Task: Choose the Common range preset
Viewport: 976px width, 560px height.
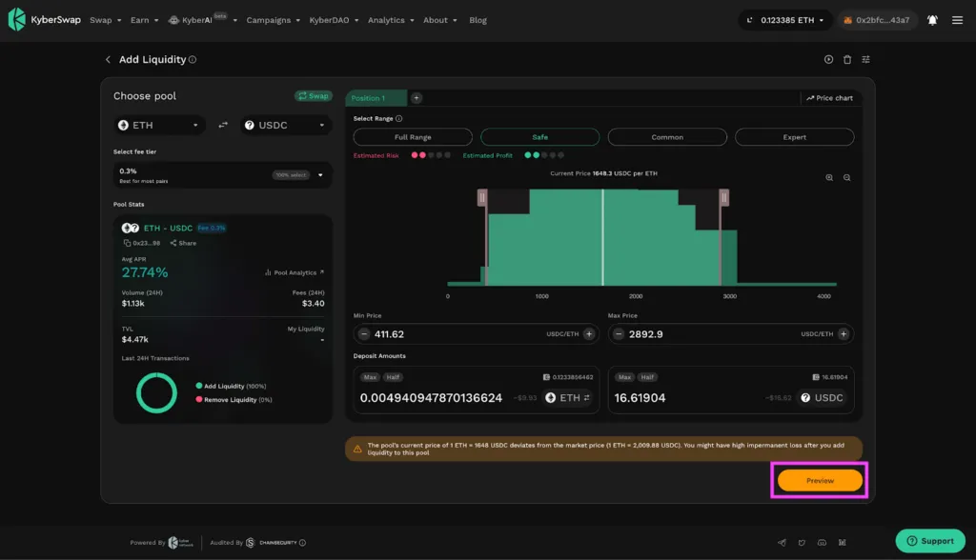Action: click(667, 137)
